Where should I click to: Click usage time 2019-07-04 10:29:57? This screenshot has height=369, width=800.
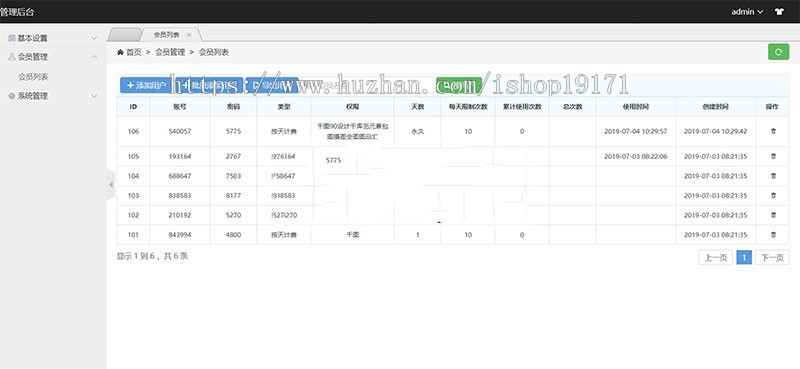click(x=636, y=132)
